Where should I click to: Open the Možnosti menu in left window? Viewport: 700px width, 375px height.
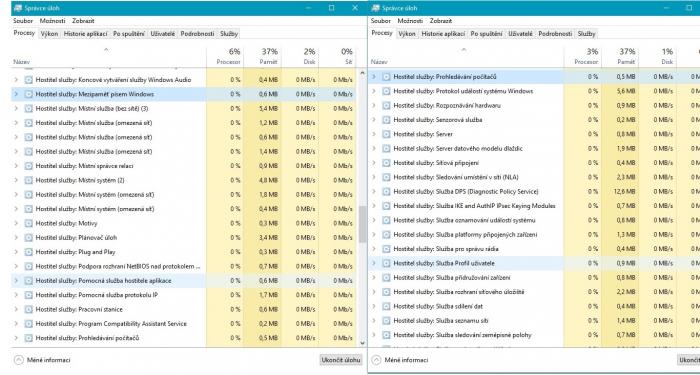52,21
